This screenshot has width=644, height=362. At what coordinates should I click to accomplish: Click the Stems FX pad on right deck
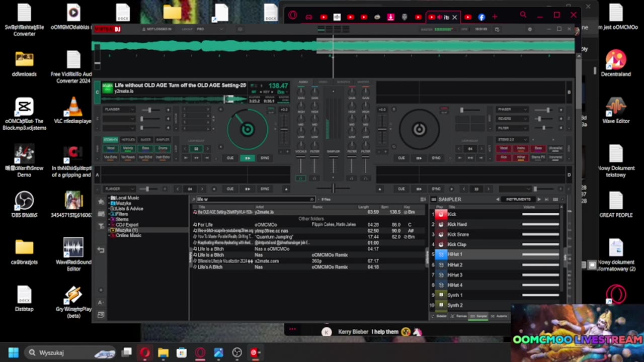pos(538,157)
